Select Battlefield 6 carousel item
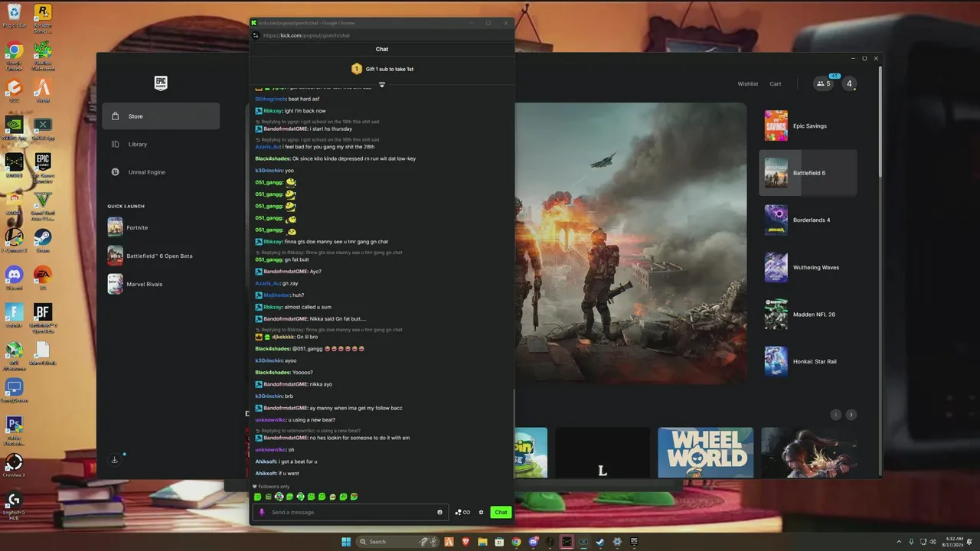 [x=808, y=173]
